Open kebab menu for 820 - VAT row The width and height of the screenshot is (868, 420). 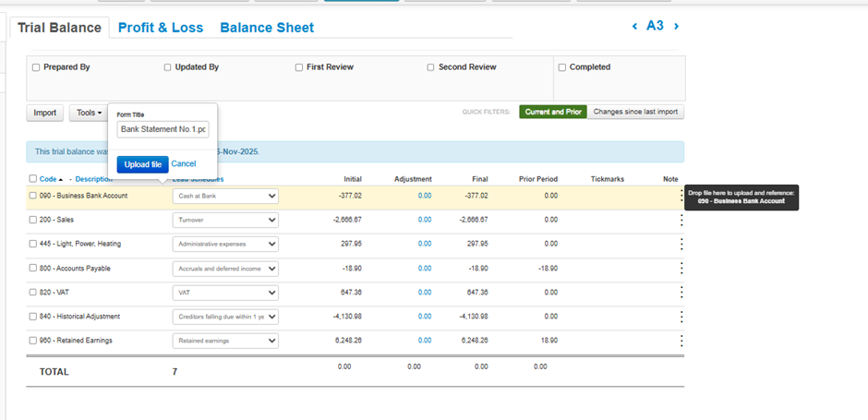click(x=681, y=292)
